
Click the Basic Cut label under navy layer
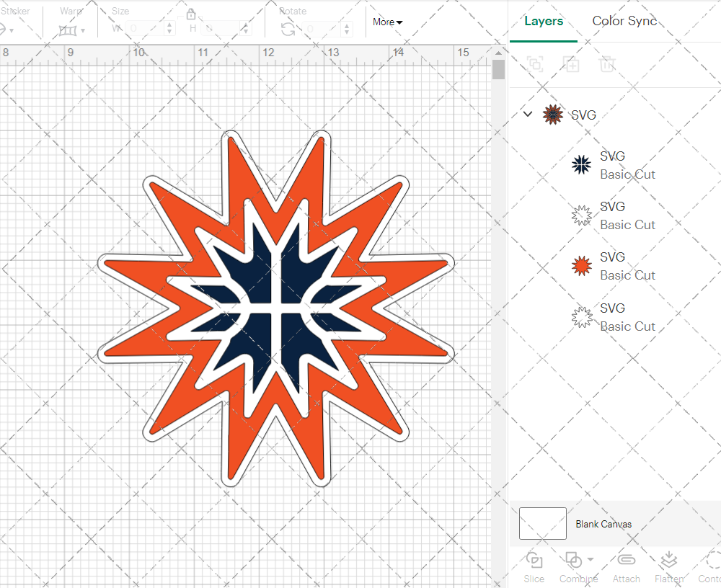coord(628,174)
